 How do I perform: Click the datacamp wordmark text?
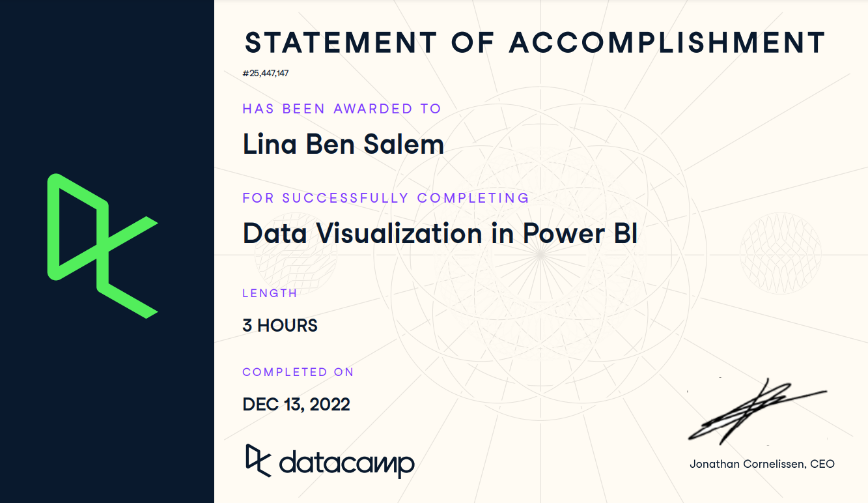pyautogui.click(x=347, y=463)
